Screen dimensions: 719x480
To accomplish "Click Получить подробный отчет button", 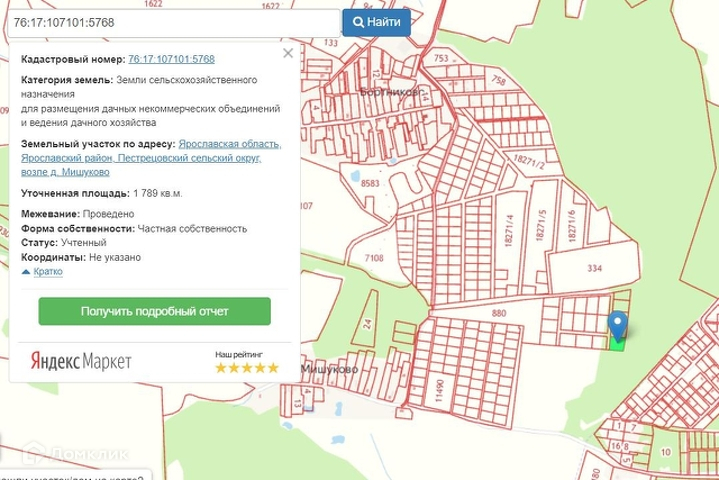I will coord(155,311).
